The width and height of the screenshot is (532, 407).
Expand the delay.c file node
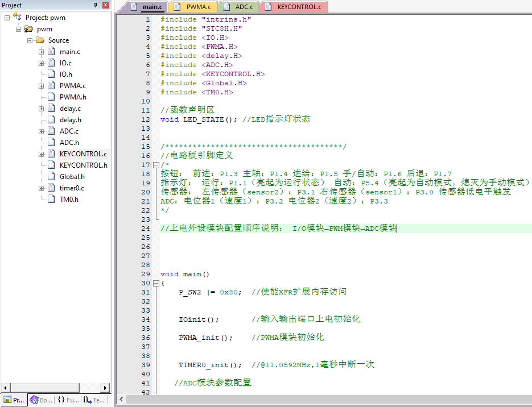pyautogui.click(x=41, y=109)
